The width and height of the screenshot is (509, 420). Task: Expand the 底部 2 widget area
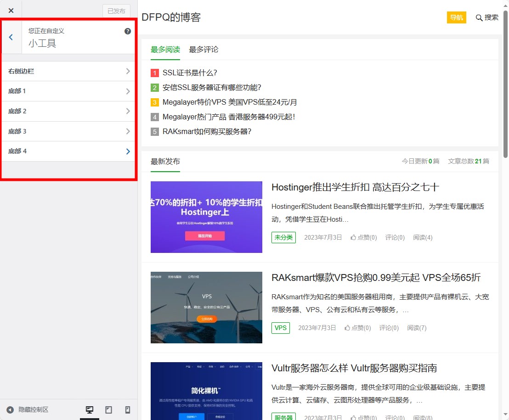point(68,111)
